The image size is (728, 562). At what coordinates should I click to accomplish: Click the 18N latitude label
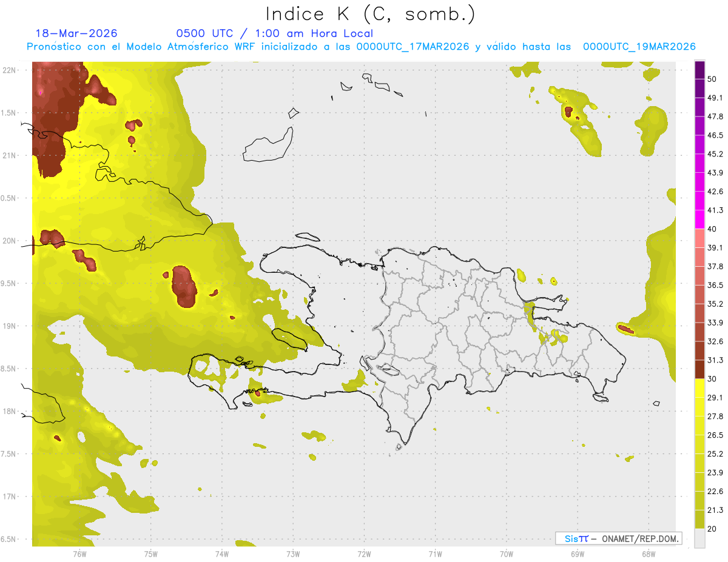pos(9,411)
